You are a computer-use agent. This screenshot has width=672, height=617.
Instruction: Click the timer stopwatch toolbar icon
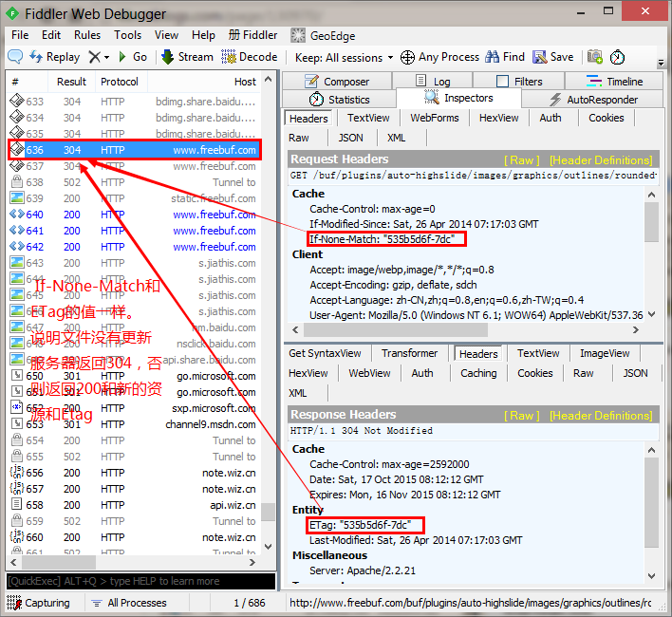pos(617,57)
